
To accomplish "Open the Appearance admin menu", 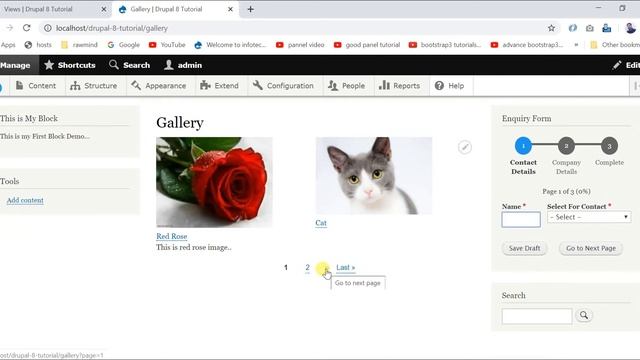I will (158, 86).
